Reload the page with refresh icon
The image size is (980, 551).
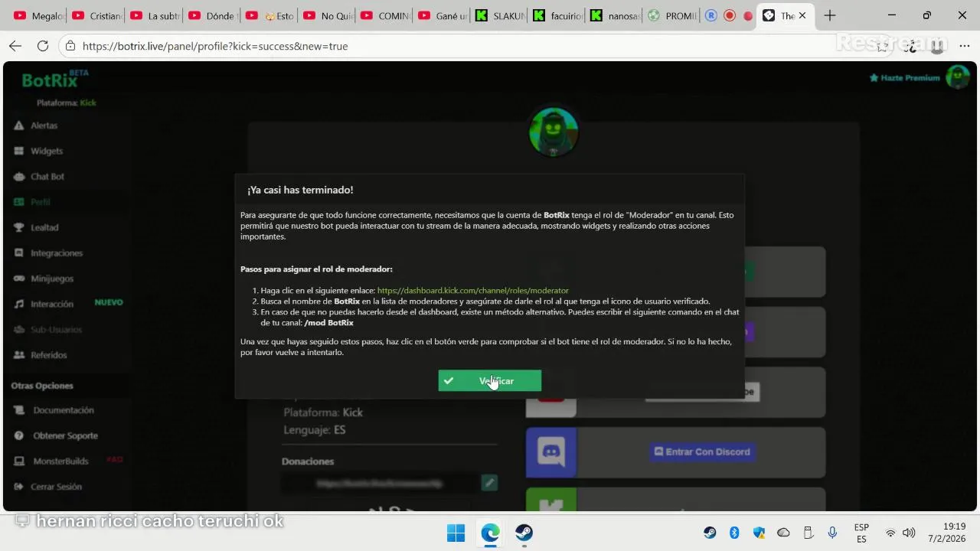(x=43, y=46)
